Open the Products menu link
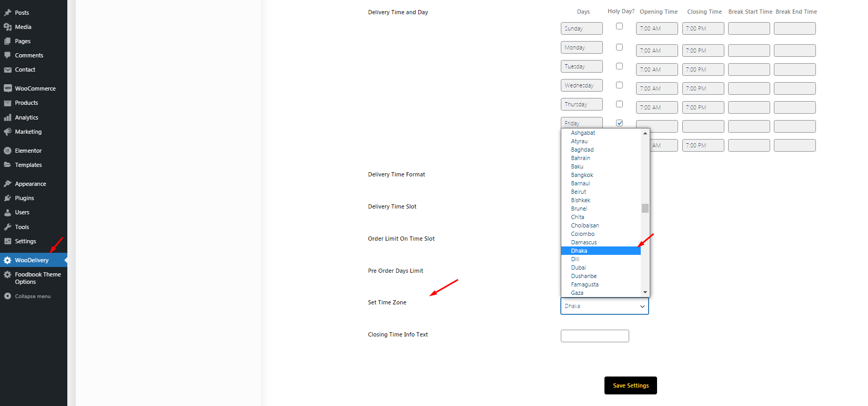Screen dimensions: 868x406 click(x=26, y=103)
